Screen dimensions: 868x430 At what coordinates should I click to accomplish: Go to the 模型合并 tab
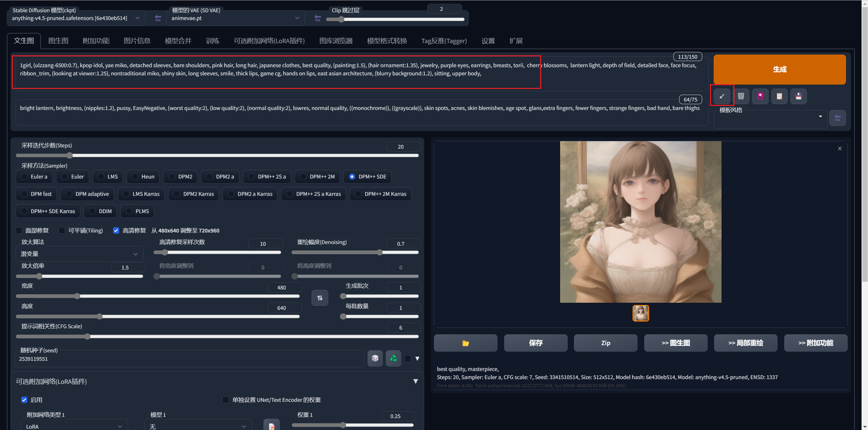(178, 41)
